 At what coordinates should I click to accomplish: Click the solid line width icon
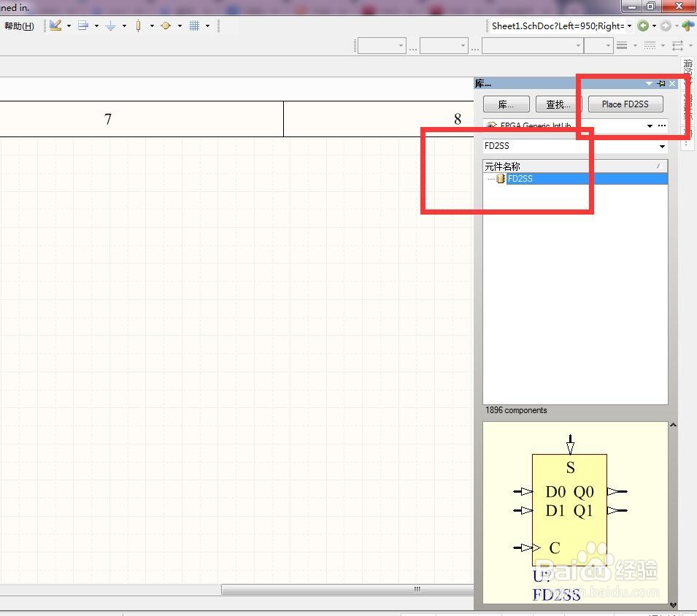pyautogui.click(x=623, y=45)
